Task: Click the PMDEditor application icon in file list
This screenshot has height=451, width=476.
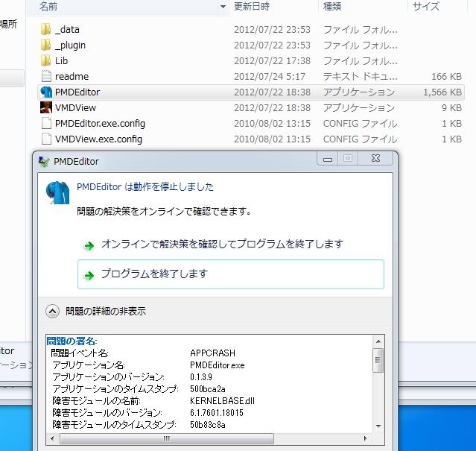Action: (46, 92)
